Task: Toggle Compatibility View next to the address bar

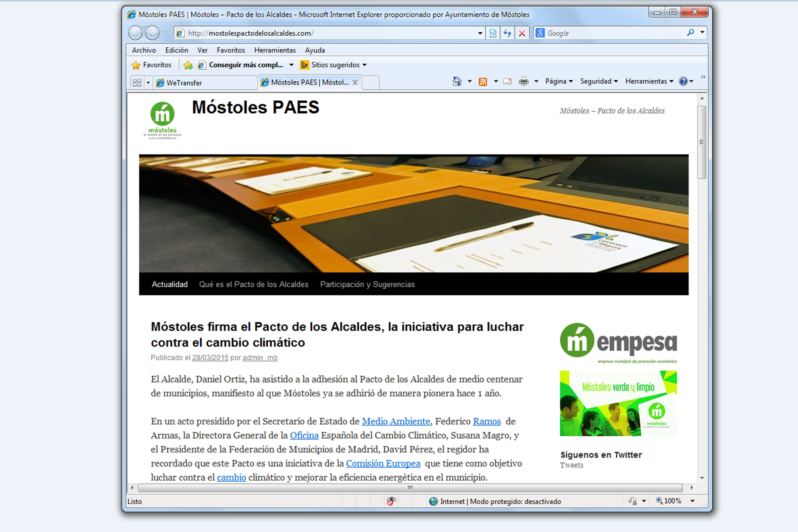Action: click(493, 33)
